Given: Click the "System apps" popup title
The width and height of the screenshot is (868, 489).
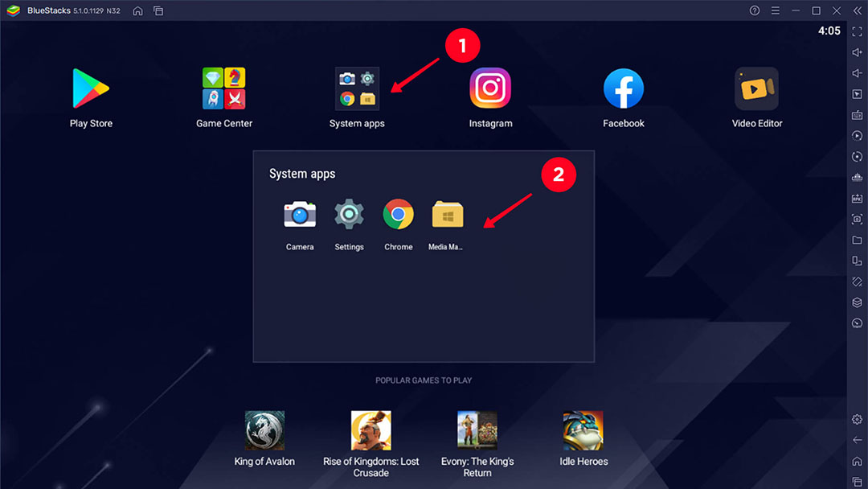Looking at the screenshot, I should pyautogui.click(x=302, y=174).
